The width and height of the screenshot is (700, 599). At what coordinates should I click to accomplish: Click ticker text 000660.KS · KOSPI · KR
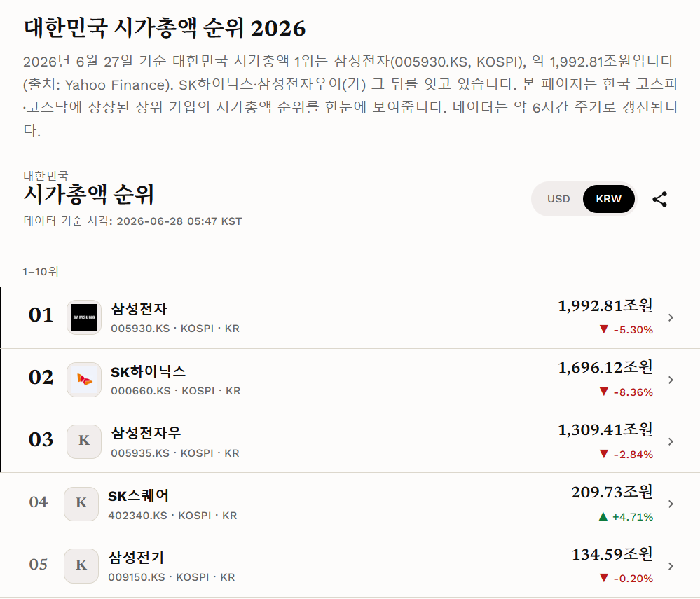pos(175,391)
